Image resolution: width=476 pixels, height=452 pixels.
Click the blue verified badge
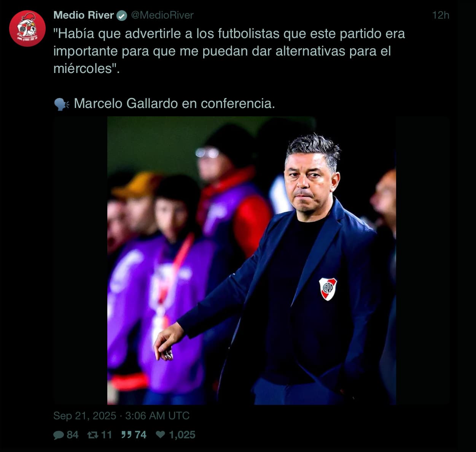(x=122, y=15)
